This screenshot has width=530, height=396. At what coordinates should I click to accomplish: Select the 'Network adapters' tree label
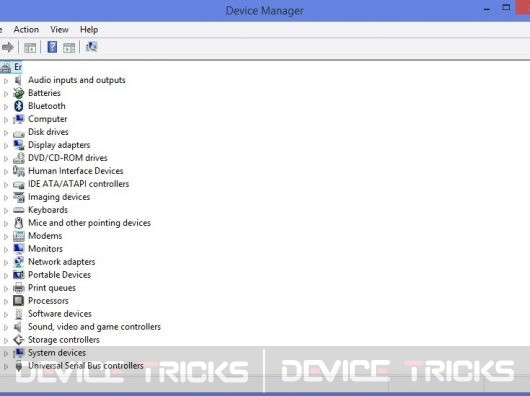pos(62,262)
